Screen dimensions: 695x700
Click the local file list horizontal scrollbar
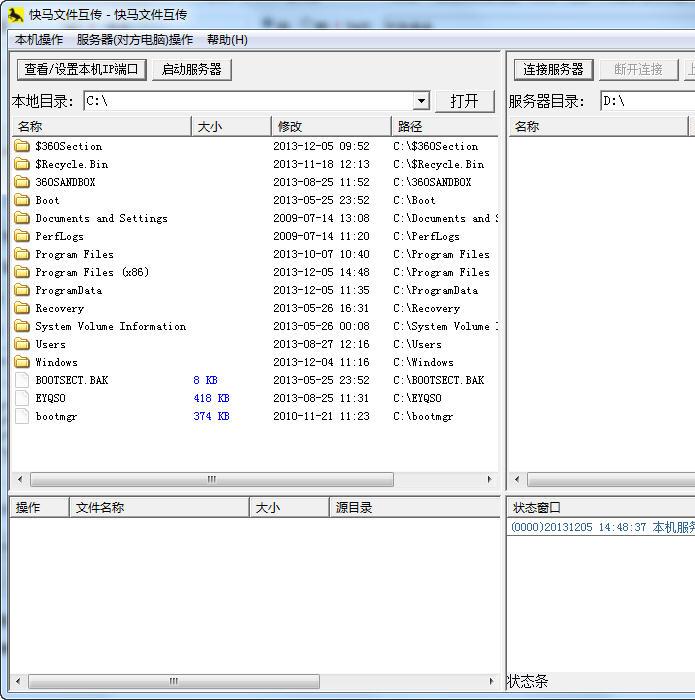click(x=211, y=480)
